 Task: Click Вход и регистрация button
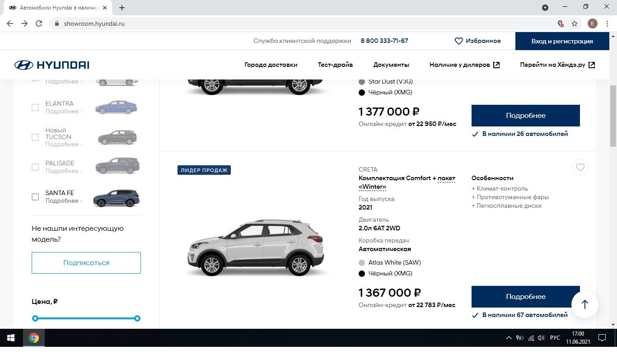click(562, 41)
